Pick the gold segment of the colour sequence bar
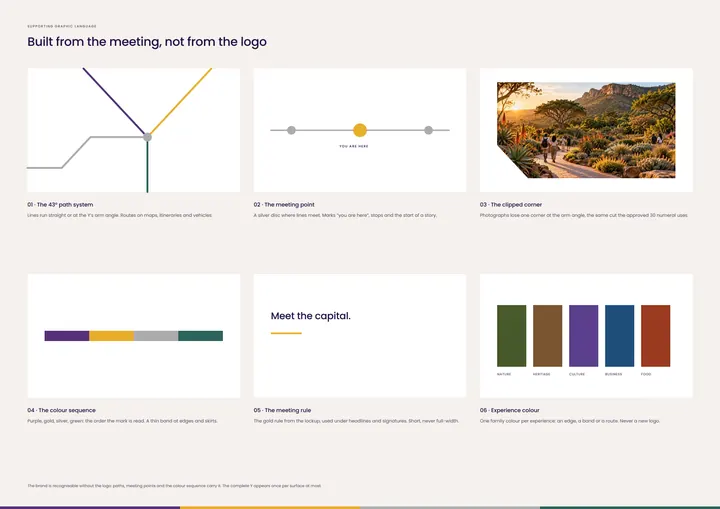The image size is (720, 509). [x=112, y=336]
